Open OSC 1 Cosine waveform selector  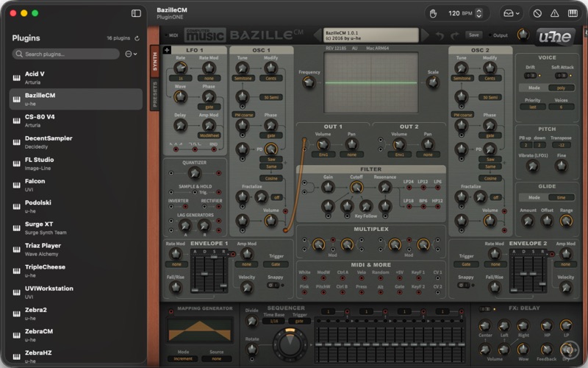[x=271, y=178]
